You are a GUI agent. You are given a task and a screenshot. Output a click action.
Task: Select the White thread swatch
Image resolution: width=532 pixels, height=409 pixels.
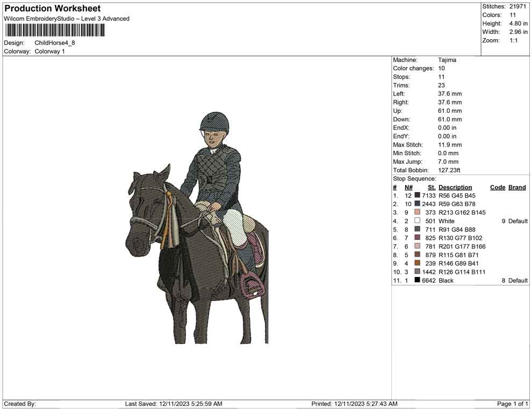[x=418, y=221]
